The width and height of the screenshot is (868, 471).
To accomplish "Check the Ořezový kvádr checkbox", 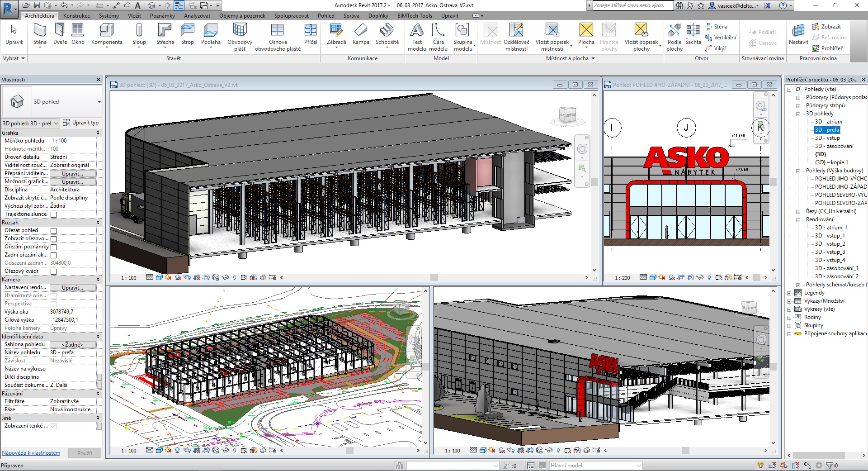I will click(x=54, y=271).
